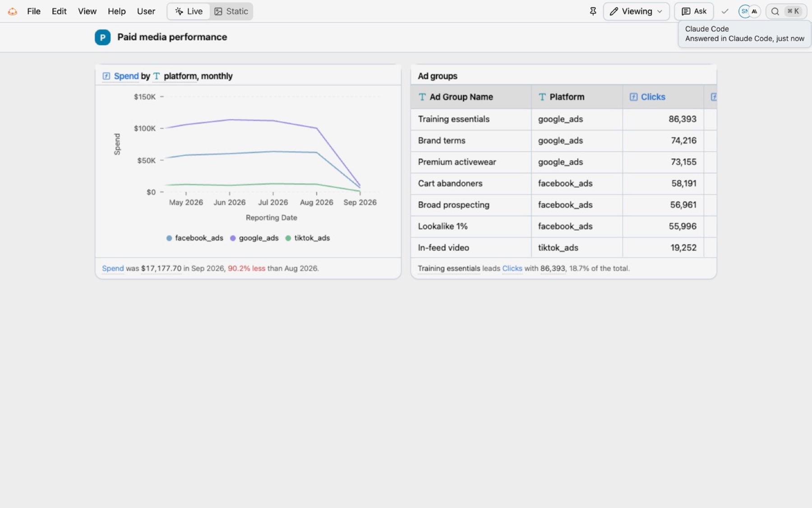Click the Ad Group Name text-type icon

tap(422, 97)
